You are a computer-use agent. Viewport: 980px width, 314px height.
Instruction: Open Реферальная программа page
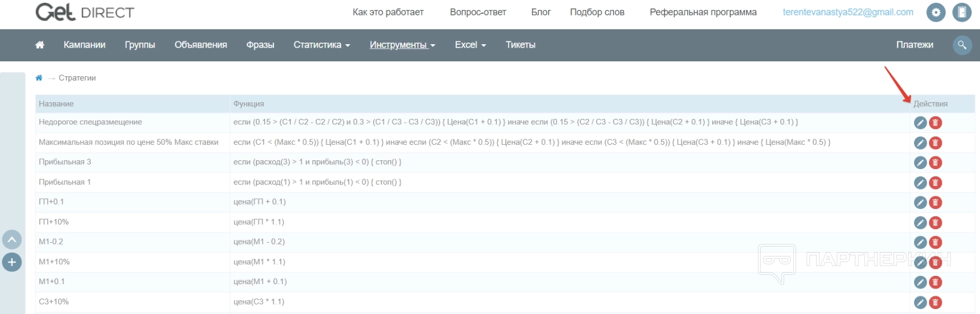point(703,12)
